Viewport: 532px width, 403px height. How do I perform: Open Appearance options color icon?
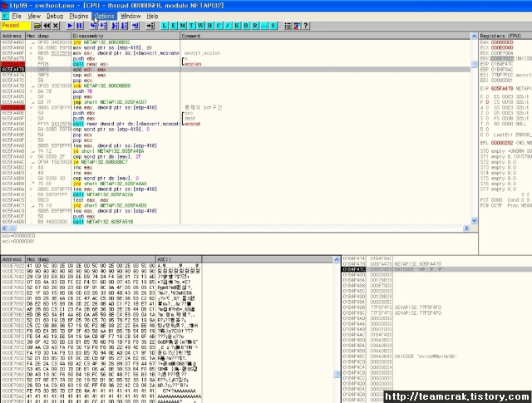tap(297, 26)
